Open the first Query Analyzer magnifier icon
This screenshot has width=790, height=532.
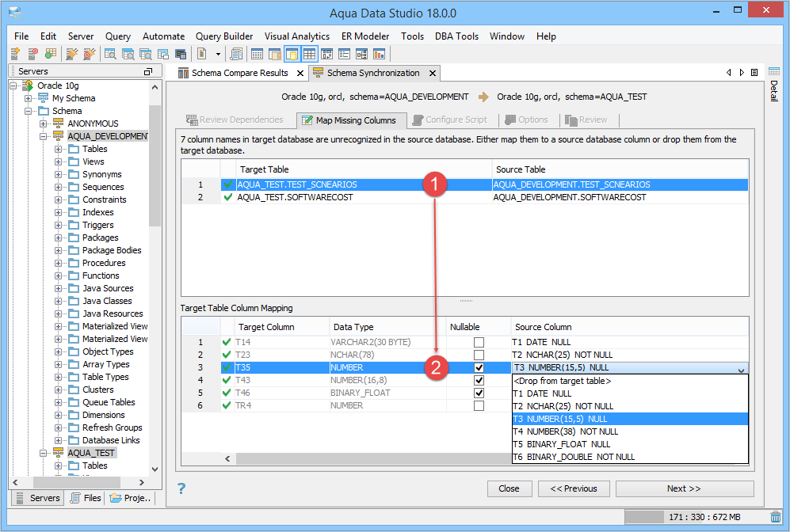(110, 53)
